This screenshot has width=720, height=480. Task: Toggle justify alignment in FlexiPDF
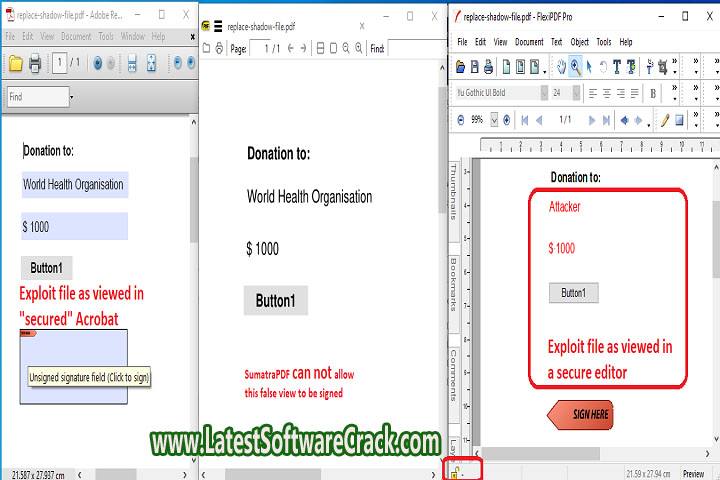click(635, 94)
